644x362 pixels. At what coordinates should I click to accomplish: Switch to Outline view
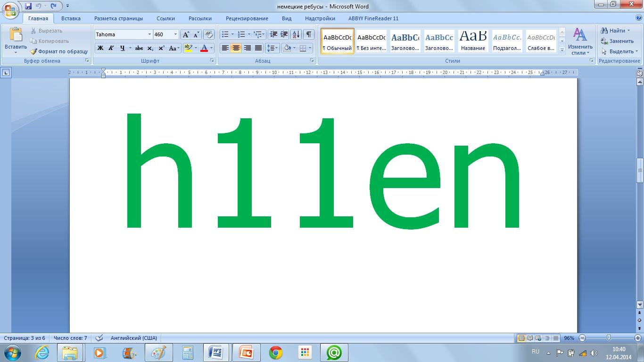coord(547,338)
